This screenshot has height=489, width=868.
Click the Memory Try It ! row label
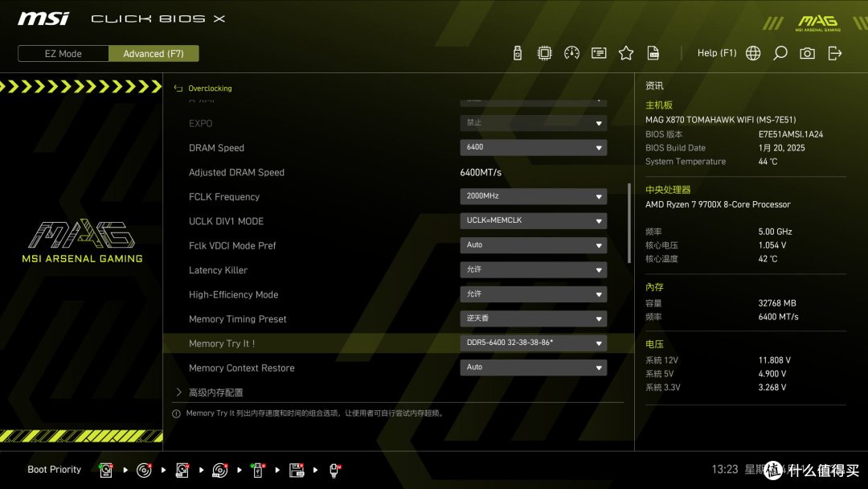pos(222,343)
